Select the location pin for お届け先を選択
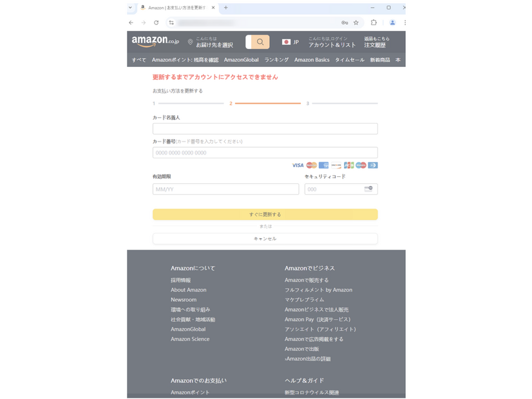 tap(190, 41)
